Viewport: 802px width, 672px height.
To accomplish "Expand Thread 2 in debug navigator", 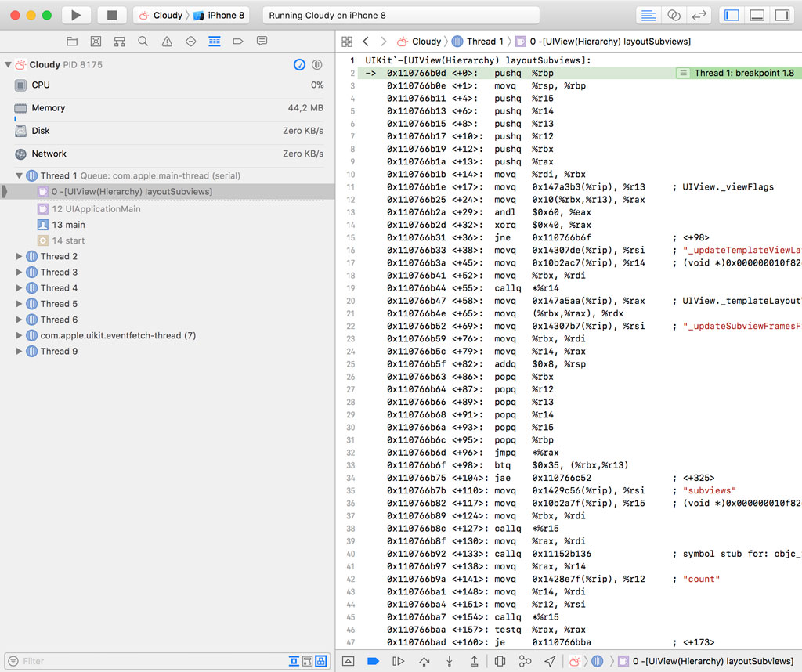I will point(20,256).
